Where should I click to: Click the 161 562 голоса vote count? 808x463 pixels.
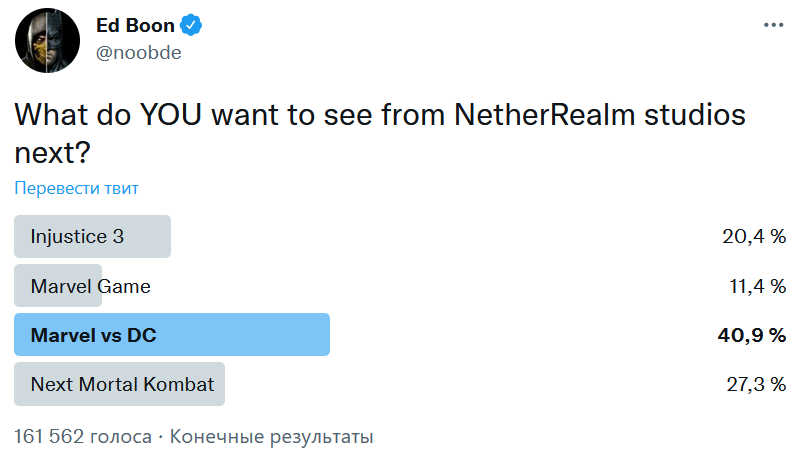83,437
